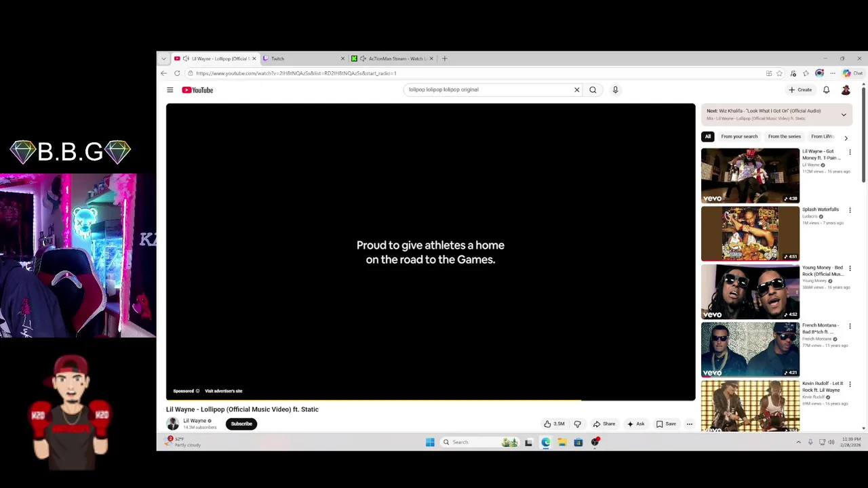Select the All filter chip
This screenshot has height=488, width=868.
pyautogui.click(x=708, y=136)
